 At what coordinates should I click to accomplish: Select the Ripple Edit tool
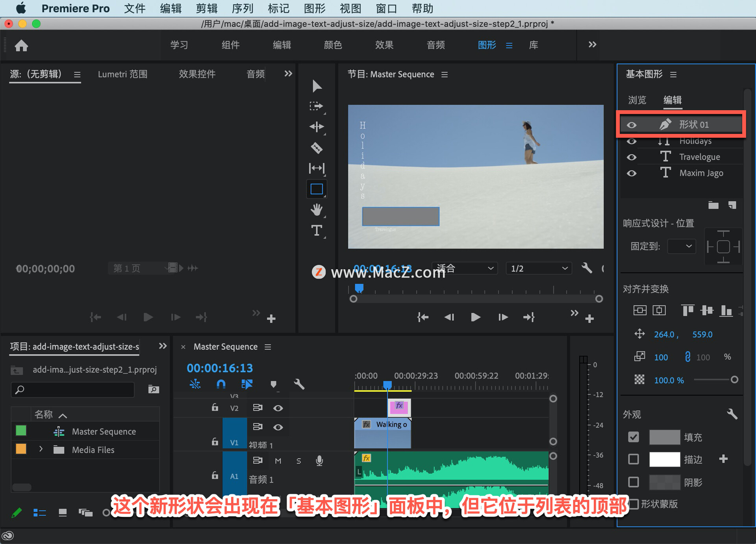coord(317,127)
